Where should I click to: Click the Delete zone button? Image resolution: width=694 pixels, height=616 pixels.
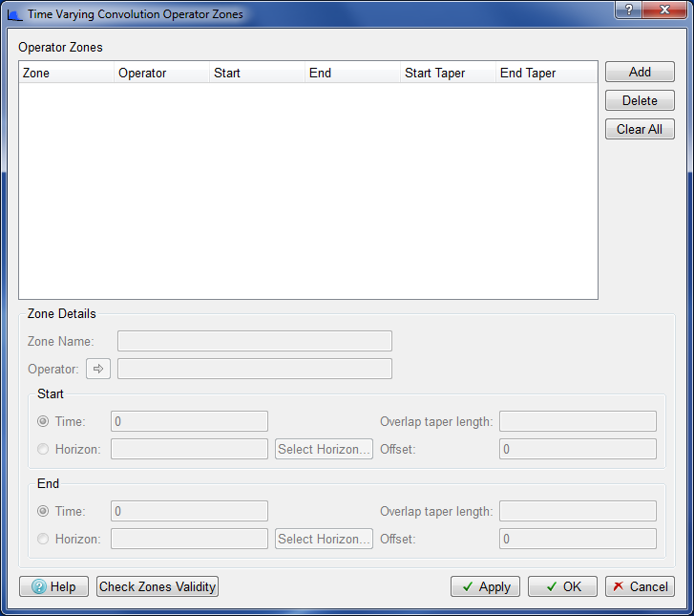tap(640, 100)
